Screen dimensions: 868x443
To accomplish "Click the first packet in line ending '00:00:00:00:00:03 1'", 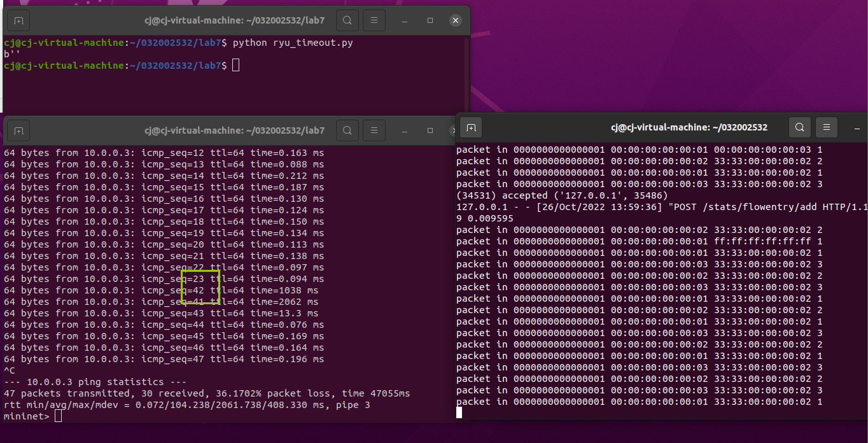I will (x=640, y=150).
